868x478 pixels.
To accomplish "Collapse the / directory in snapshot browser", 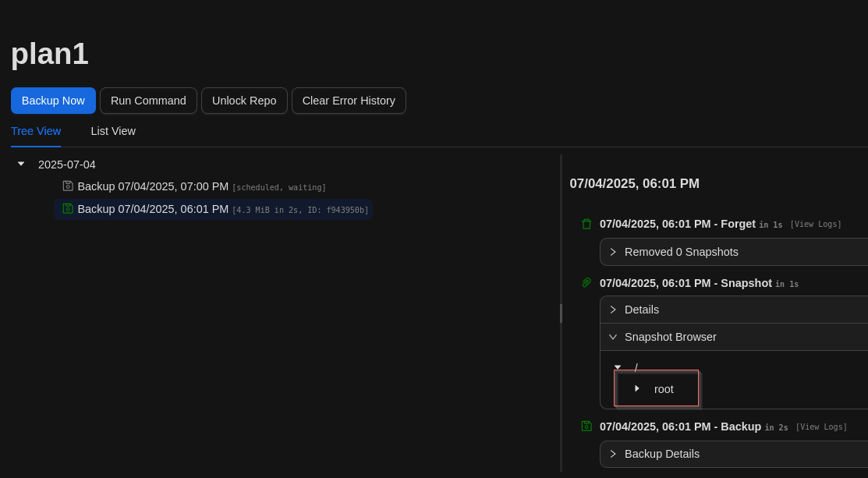I will [x=618, y=367].
